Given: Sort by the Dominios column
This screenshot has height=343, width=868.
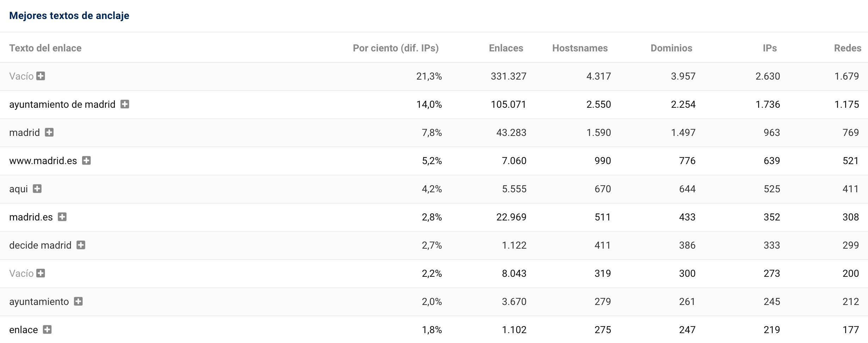Looking at the screenshot, I should [x=671, y=48].
